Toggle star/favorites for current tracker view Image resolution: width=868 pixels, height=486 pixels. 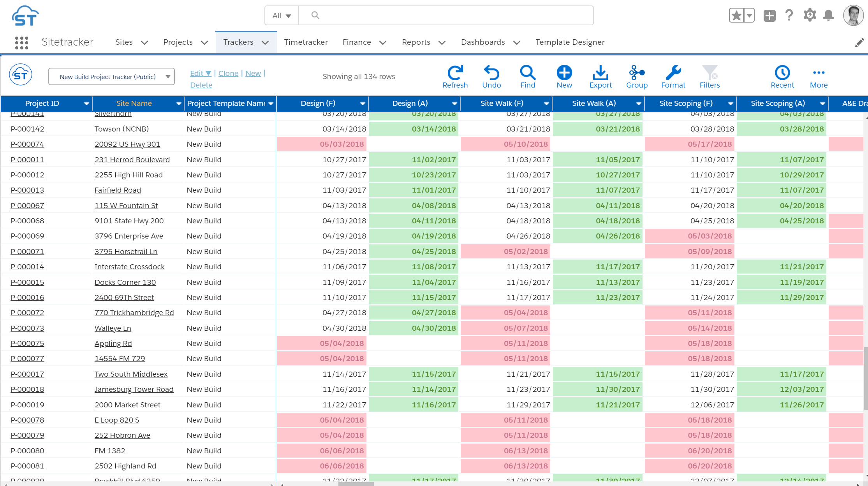[x=735, y=15]
